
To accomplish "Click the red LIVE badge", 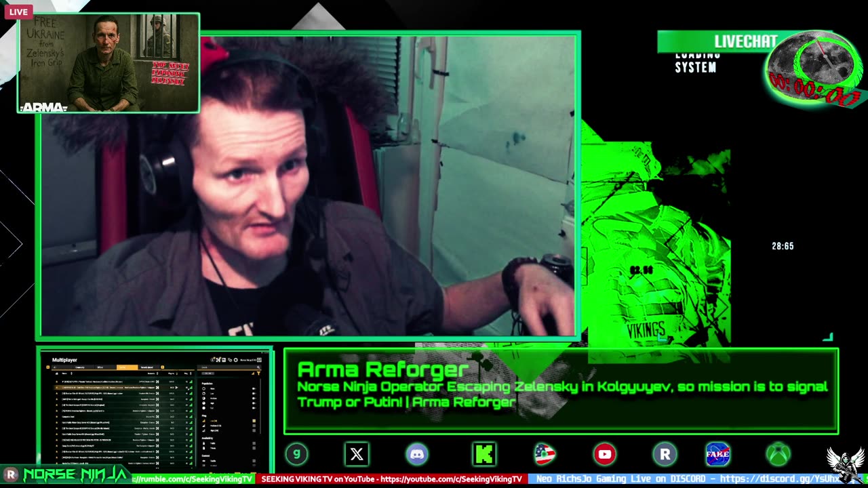I will click(18, 12).
